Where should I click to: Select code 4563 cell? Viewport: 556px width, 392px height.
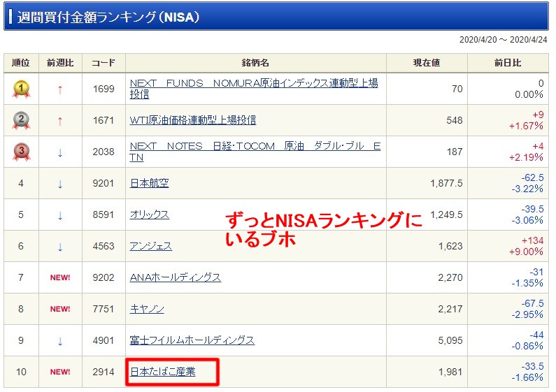[x=104, y=246]
